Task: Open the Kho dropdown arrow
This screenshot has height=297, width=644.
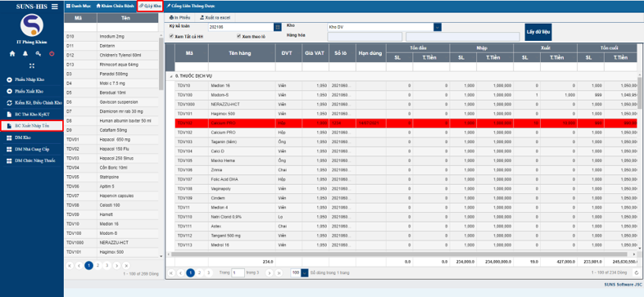Action: point(438,27)
